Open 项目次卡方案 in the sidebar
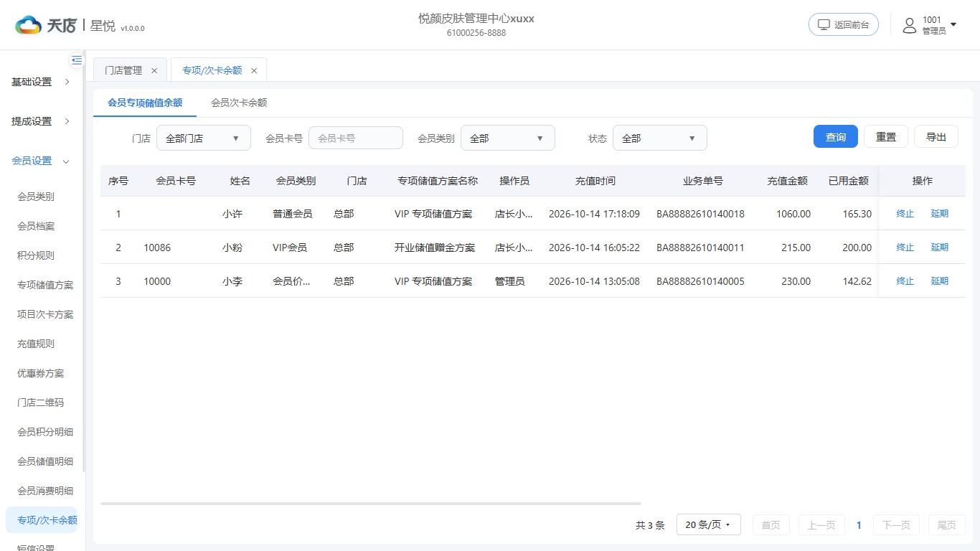 [x=45, y=314]
